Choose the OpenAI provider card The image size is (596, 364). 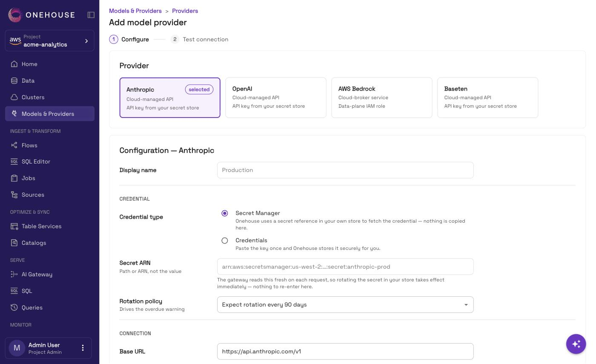(276, 97)
